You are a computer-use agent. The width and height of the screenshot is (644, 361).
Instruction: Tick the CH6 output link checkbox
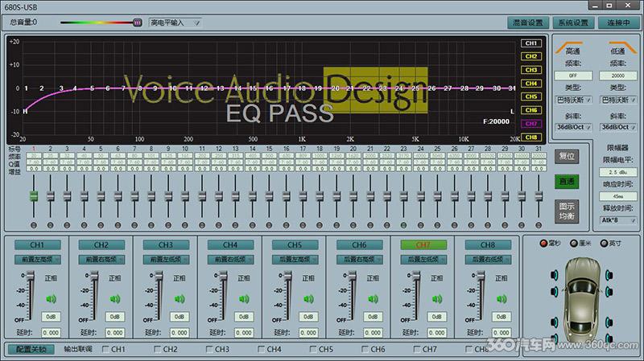click(x=365, y=349)
